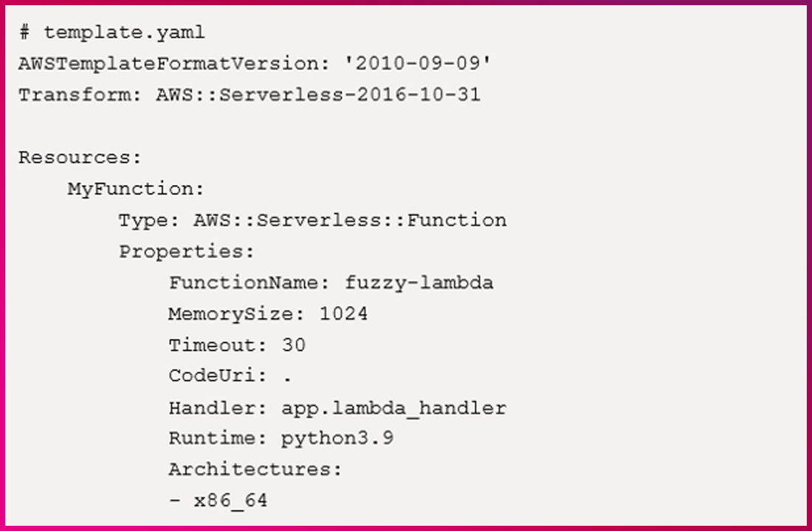Click the app.lambda_handler value
This screenshot has width=812, height=531.
[x=393, y=408]
